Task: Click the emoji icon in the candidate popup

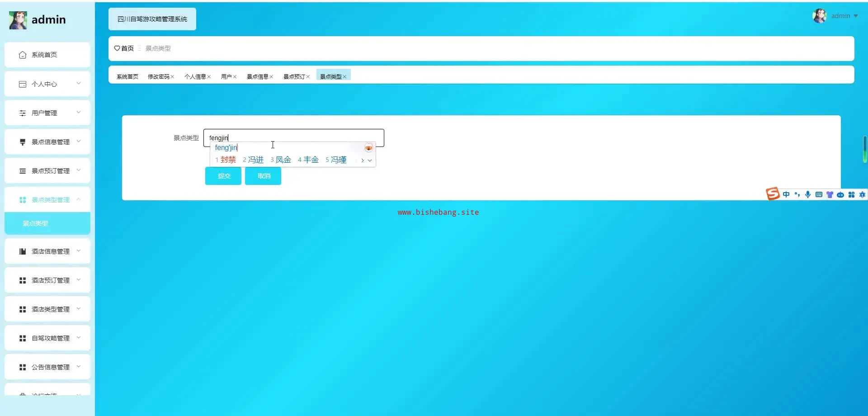Action: pyautogui.click(x=368, y=148)
